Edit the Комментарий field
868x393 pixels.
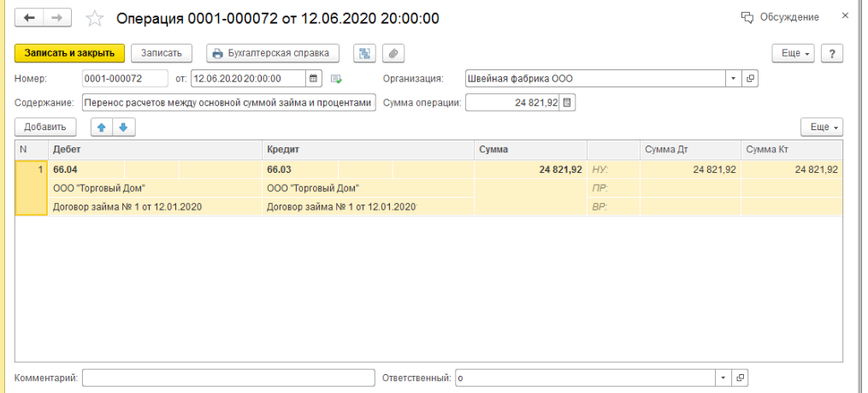[x=228, y=378]
